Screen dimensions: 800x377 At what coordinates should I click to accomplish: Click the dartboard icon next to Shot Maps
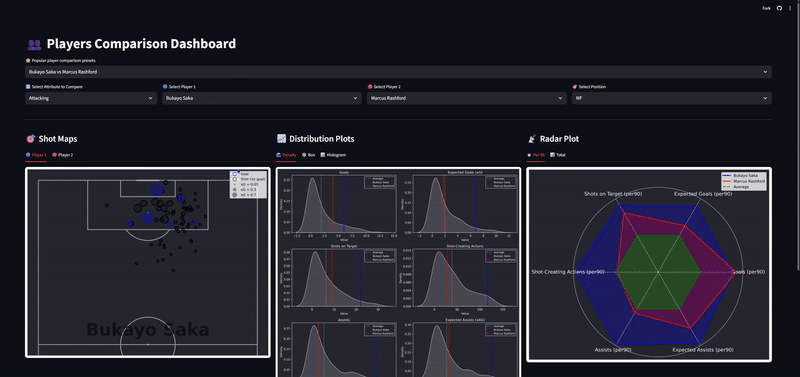[x=30, y=139]
